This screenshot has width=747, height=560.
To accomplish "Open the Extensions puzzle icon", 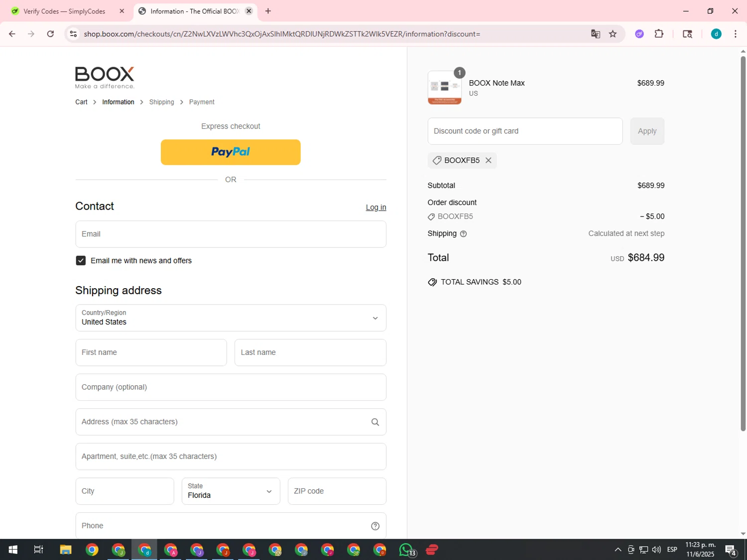I will (x=659, y=34).
